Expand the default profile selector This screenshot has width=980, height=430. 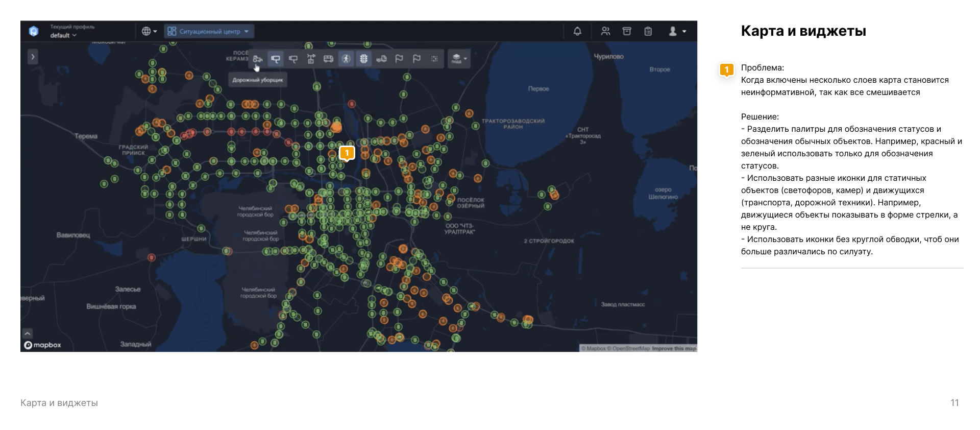pos(63,35)
